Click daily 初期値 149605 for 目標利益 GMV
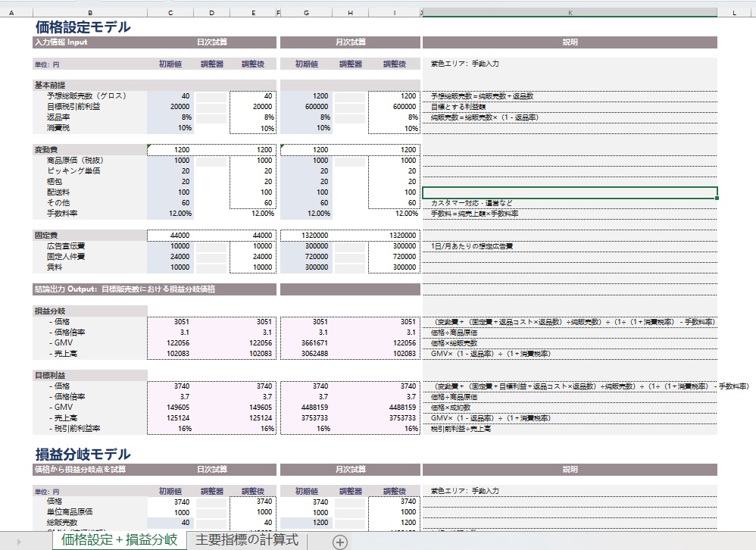The width and height of the screenshot is (756, 550). tap(170, 408)
